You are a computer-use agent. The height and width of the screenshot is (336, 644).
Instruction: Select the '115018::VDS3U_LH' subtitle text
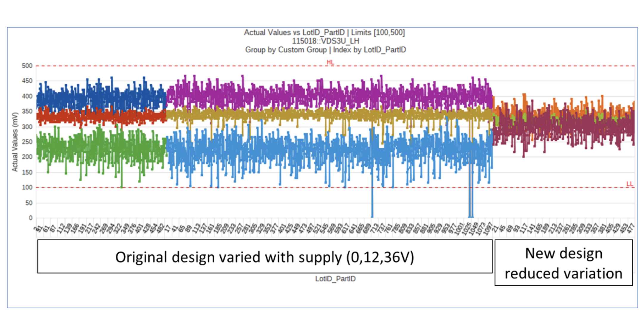(325, 41)
